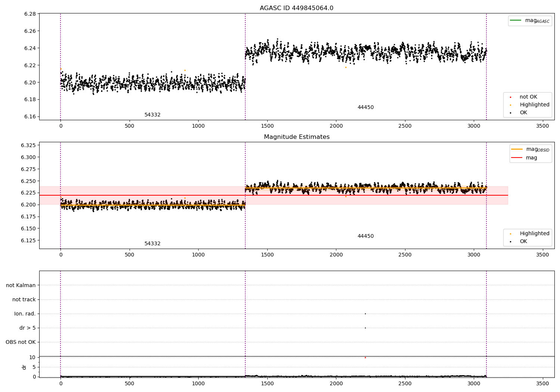Click y-tick '6.28' on AGASC plot
This screenshot has width=560, height=392.
point(30,14)
